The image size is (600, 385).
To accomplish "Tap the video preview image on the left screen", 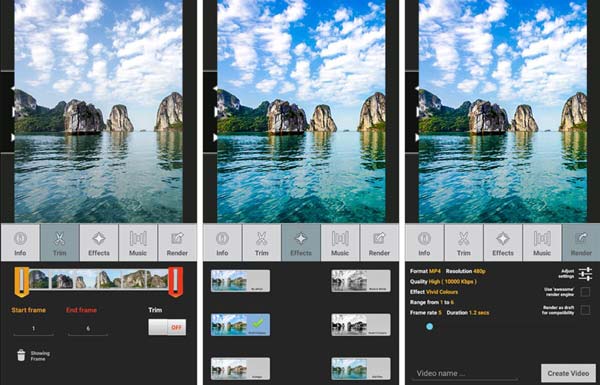I will click(98, 111).
